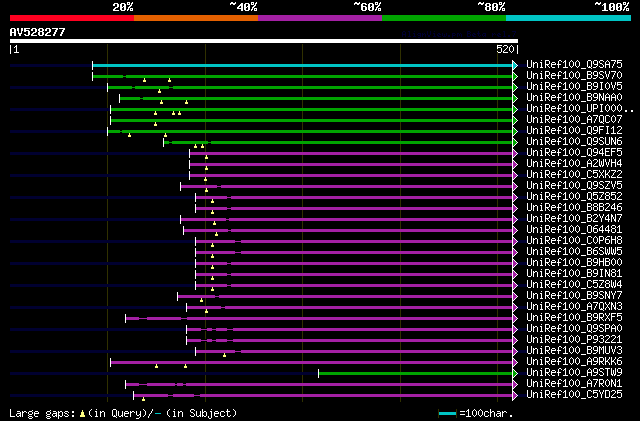Open hit UniRef100_Q9SA75
The width and height of the screenshot is (640, 421).
(574, 65)
